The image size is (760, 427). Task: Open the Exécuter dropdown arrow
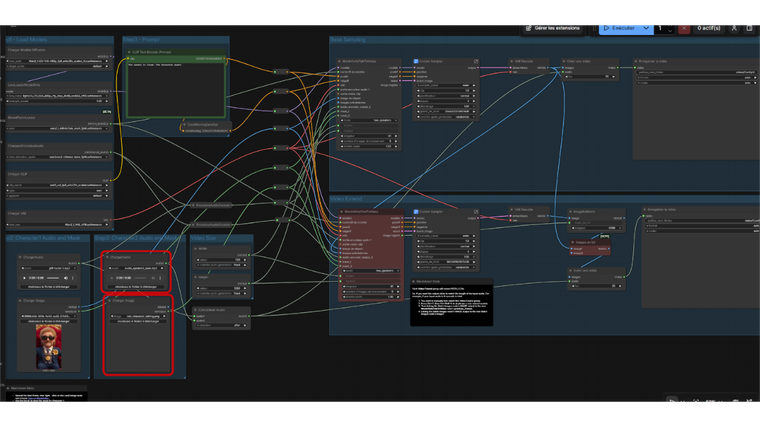coord(648,28)
